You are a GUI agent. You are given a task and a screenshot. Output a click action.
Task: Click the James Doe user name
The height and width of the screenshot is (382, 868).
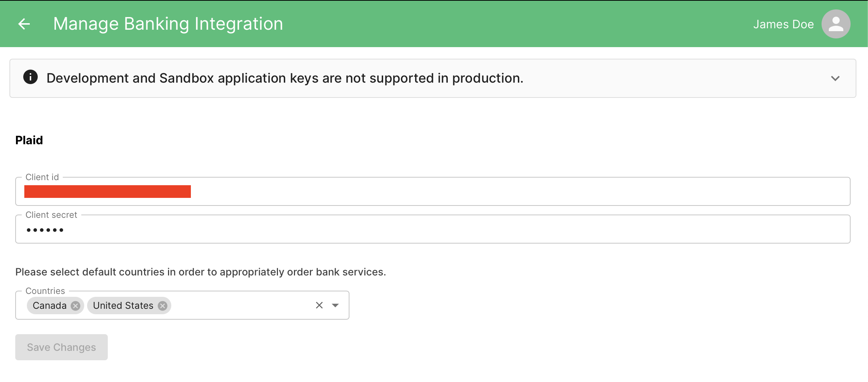click(x=783, y=24)
